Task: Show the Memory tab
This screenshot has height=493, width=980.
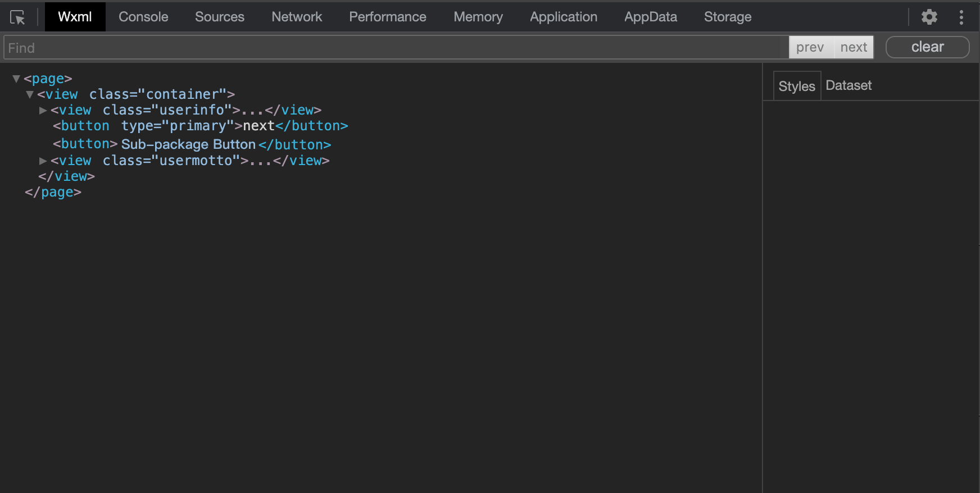Action: tap(478, 17)
